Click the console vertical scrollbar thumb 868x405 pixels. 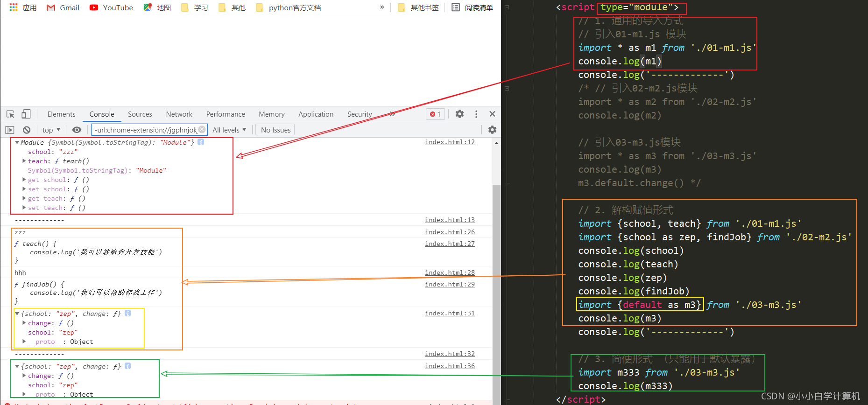pos(496,294)
